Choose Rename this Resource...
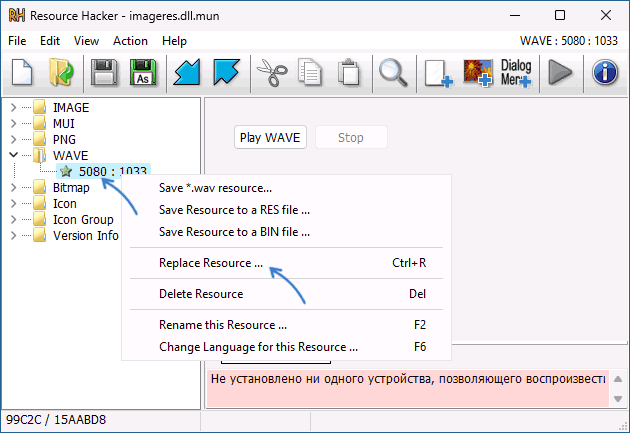 pos(286,325)
